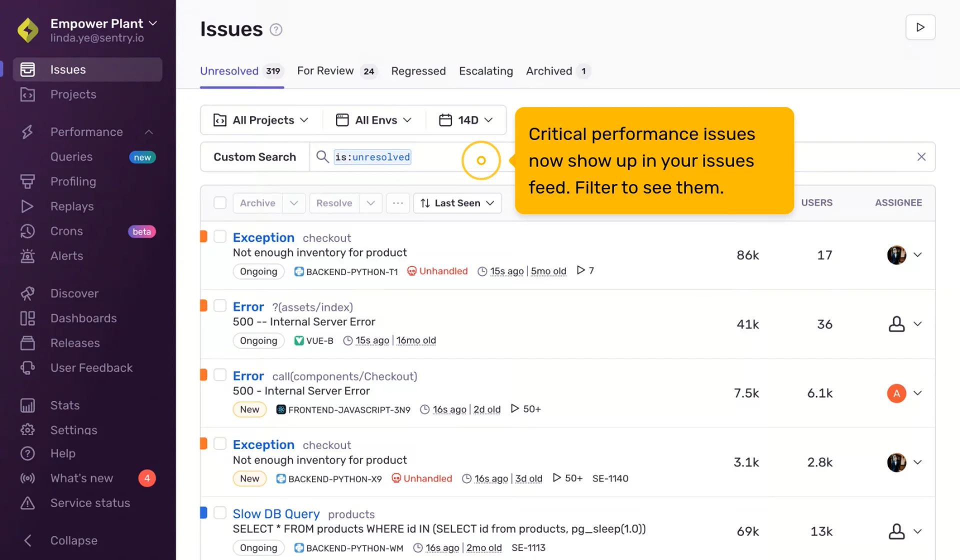Open Issues in the sidebar
Screen dimensions: 960x560
[87, 69]
